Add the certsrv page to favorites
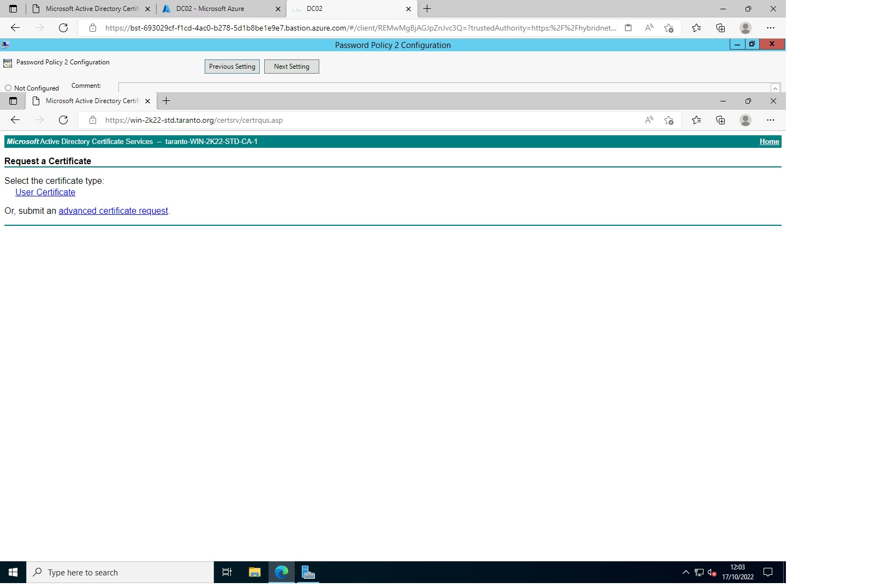894x588 pixels. 669,120
